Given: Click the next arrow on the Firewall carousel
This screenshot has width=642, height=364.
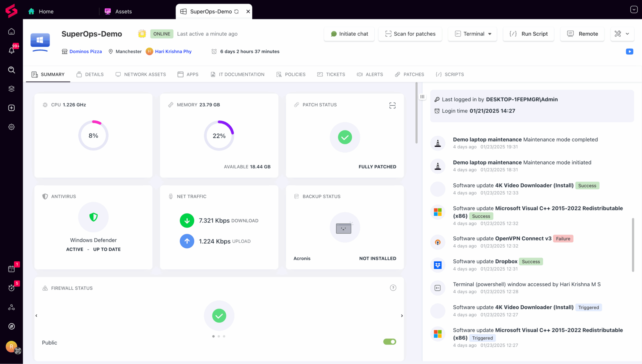Looking at the screenshot, I should tap(402, 316).
